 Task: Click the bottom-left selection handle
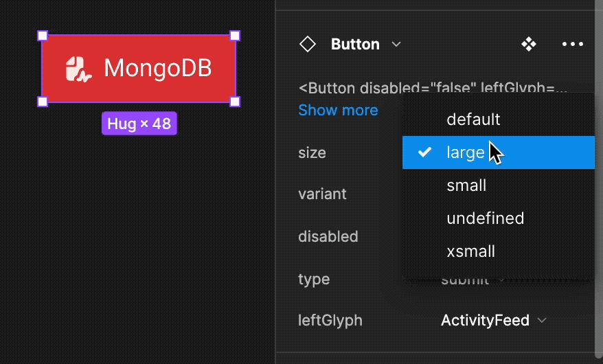pos(42,102)
